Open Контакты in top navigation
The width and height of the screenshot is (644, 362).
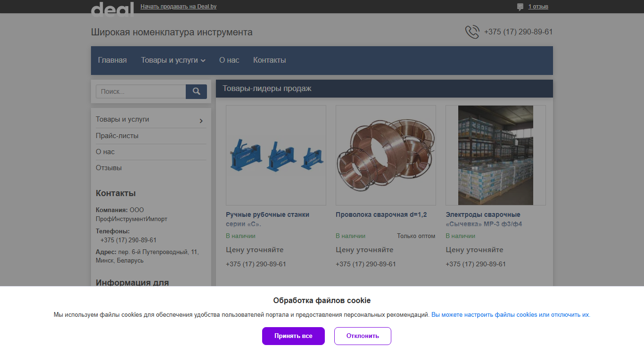(269, 60)
